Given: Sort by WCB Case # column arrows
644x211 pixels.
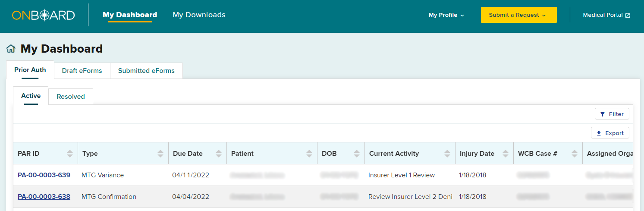Looking at the screenshot, I should [575, 154].
